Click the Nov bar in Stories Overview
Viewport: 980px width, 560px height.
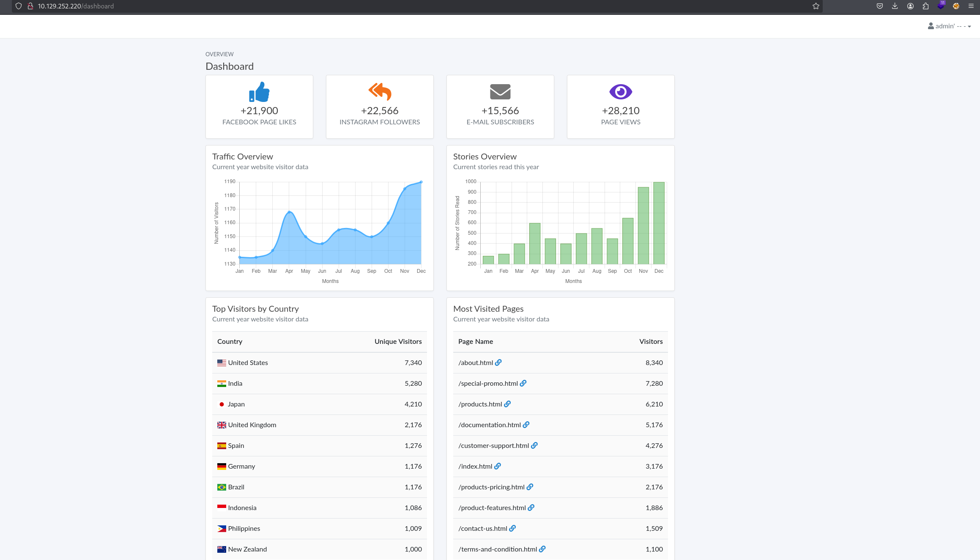pyautogui.click(x=643, y=225)
